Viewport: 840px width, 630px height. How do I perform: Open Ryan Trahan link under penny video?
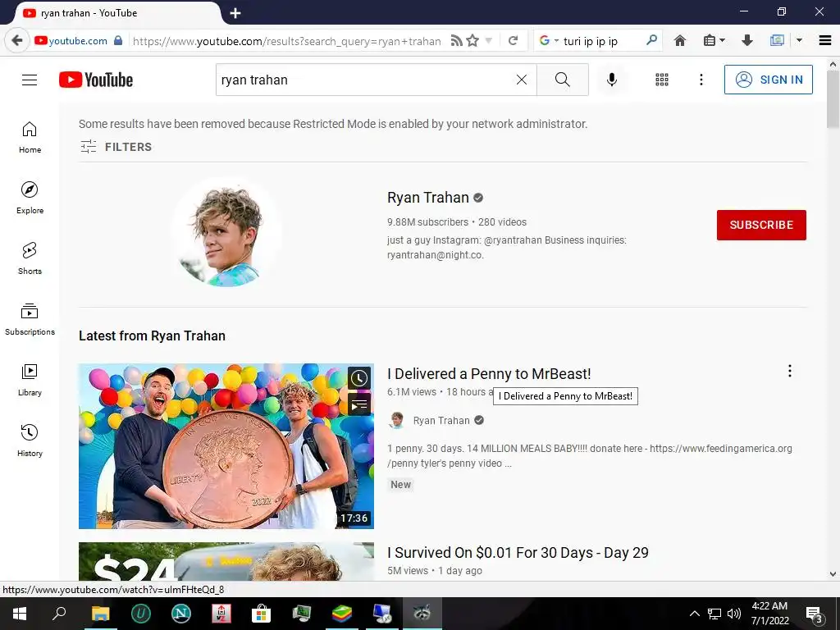(x=441, y=421)
